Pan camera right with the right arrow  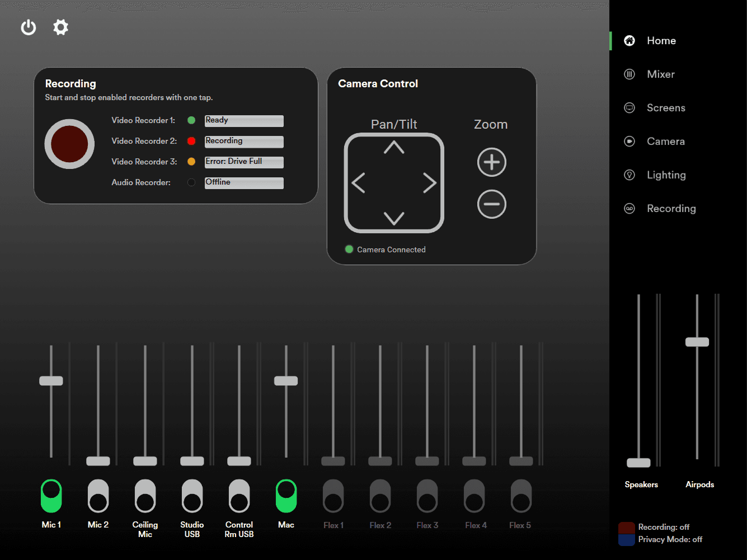pos(429,183)
